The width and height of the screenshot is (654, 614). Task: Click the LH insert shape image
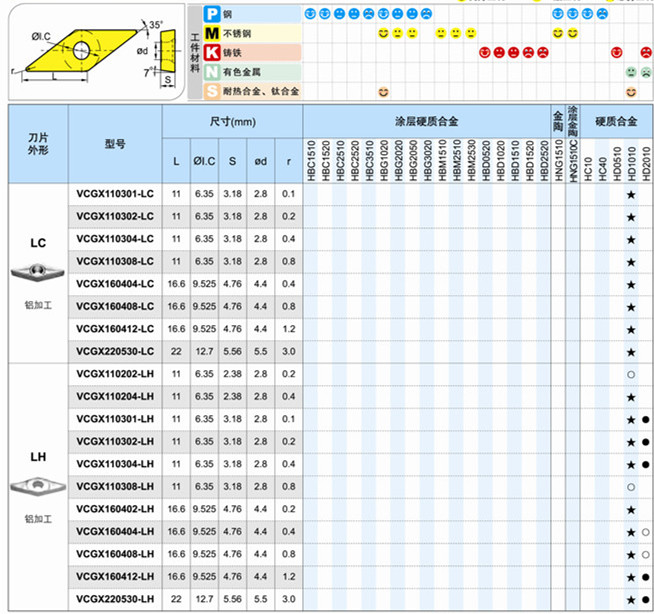pyautogui.click(x=38, y=486)
